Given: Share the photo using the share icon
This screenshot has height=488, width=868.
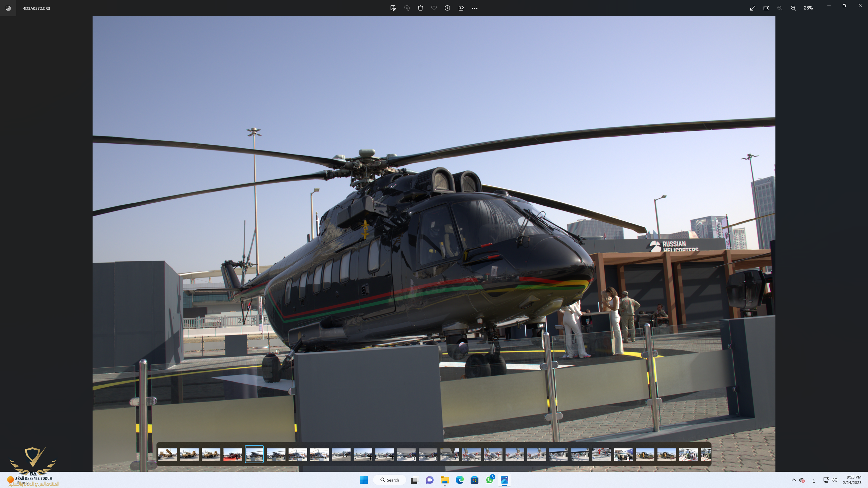Looking at the screenshot, I should pos(461,8).
